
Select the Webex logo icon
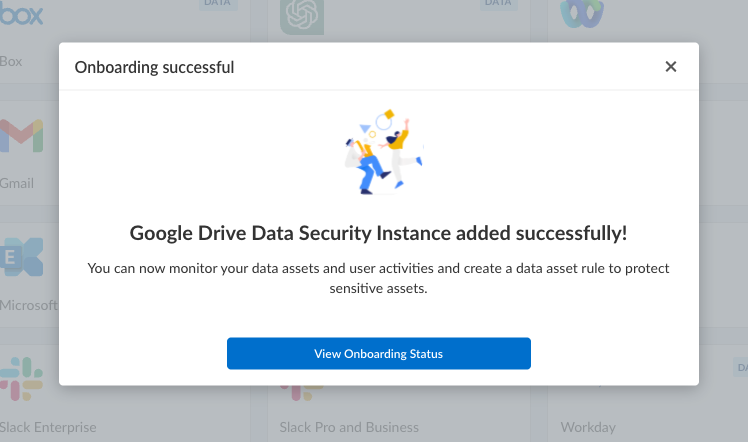580,13
